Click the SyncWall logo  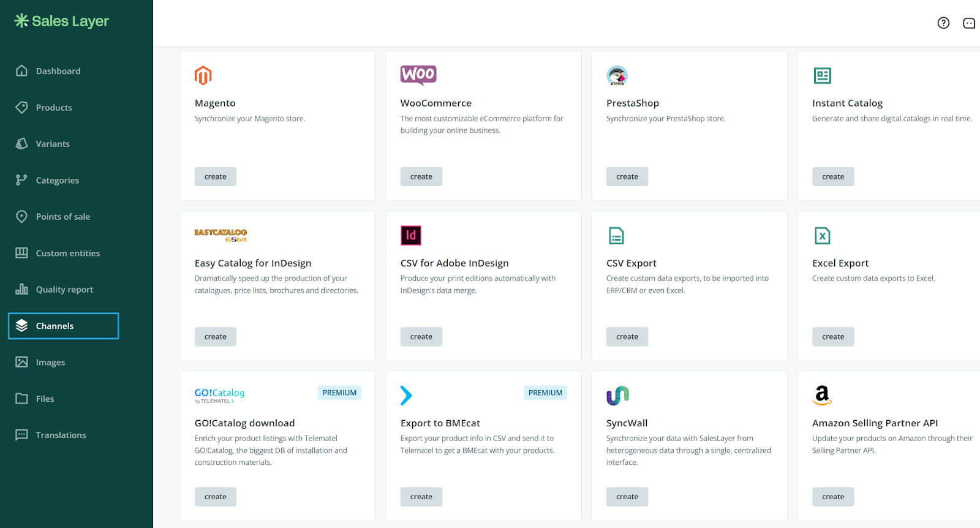click(x=618, y=396)
